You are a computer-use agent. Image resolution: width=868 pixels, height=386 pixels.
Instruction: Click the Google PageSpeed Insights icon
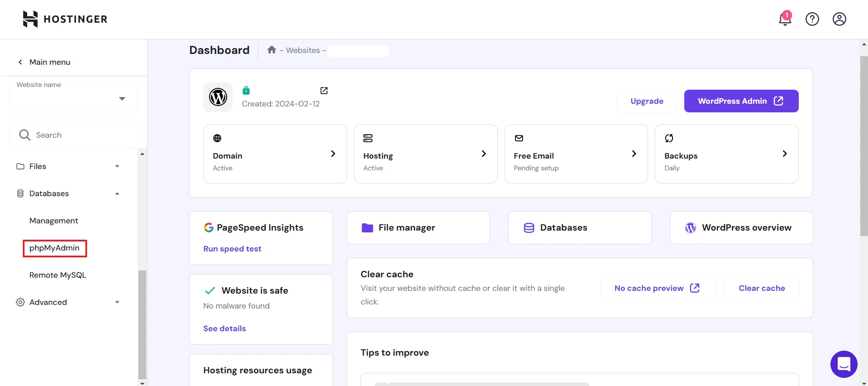point(209,227)
